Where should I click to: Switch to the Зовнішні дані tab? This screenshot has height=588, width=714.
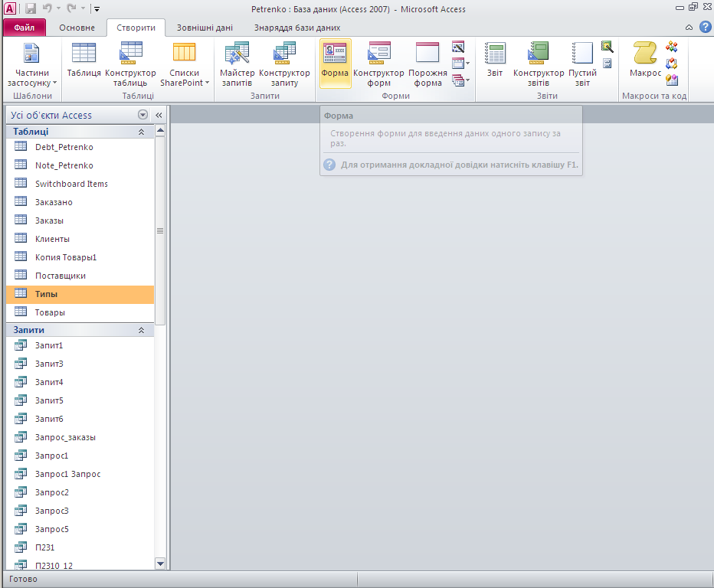click(204, 28)
